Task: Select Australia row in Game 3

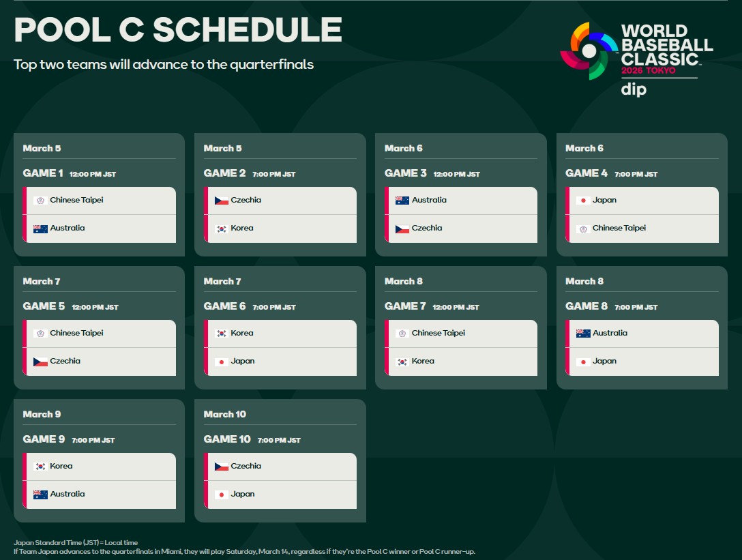Action: point(461,201)
